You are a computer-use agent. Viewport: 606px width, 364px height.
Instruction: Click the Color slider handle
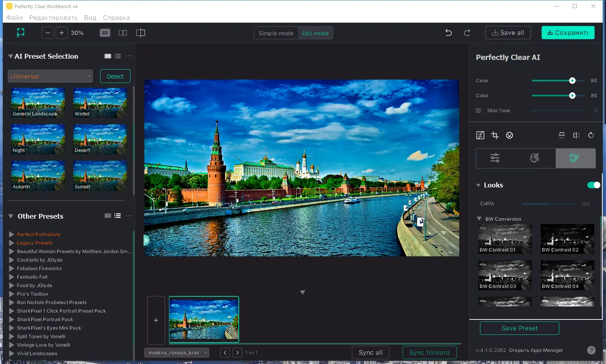pyautogui.click(x=572, y=96)
